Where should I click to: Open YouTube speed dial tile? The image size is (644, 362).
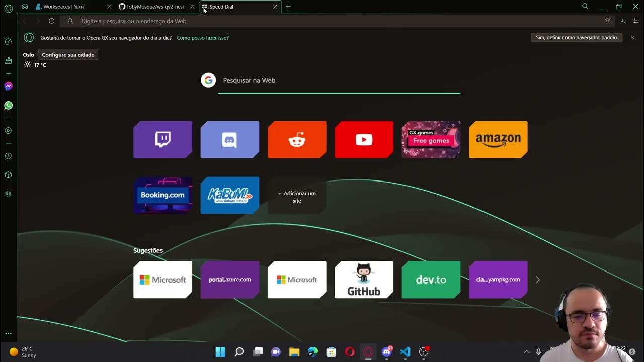click(x=364, y=139)
